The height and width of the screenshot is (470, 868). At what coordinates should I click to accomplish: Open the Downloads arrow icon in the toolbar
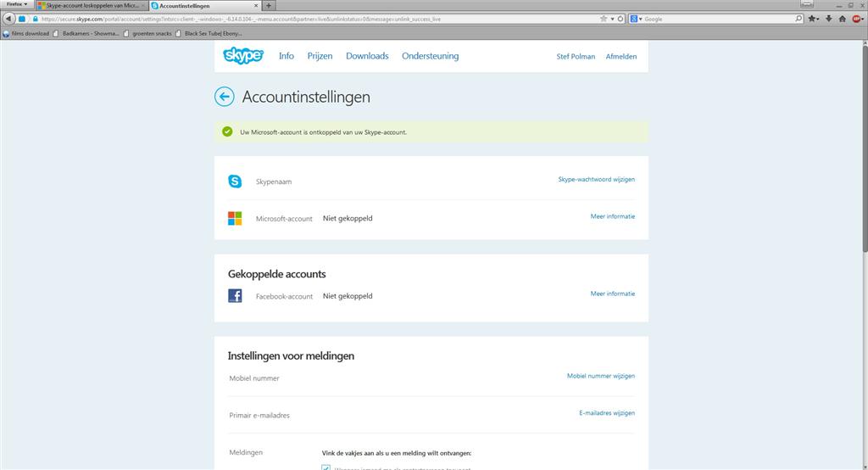(x=829, y=19)
